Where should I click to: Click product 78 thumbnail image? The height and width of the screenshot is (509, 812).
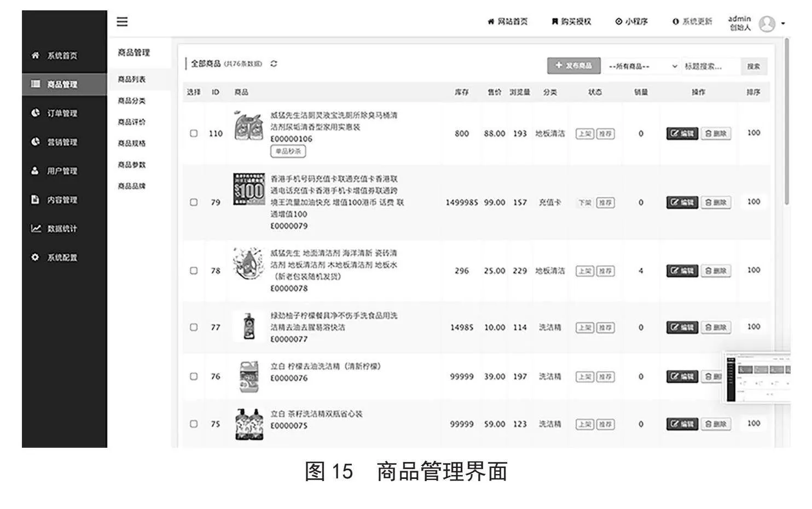[249, 263]
